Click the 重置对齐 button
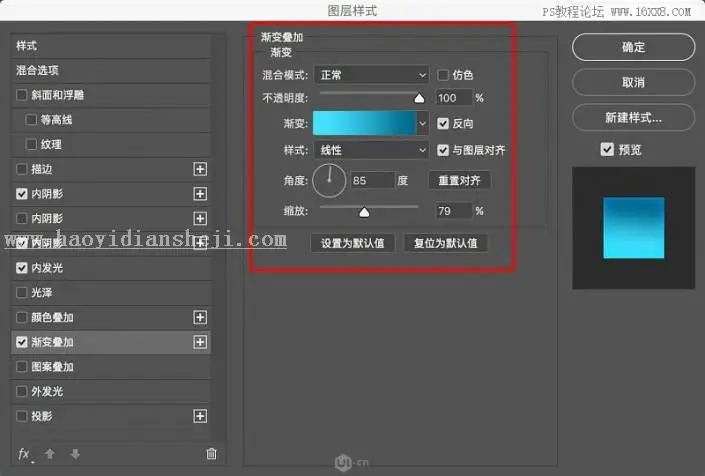 pos(459,181)
